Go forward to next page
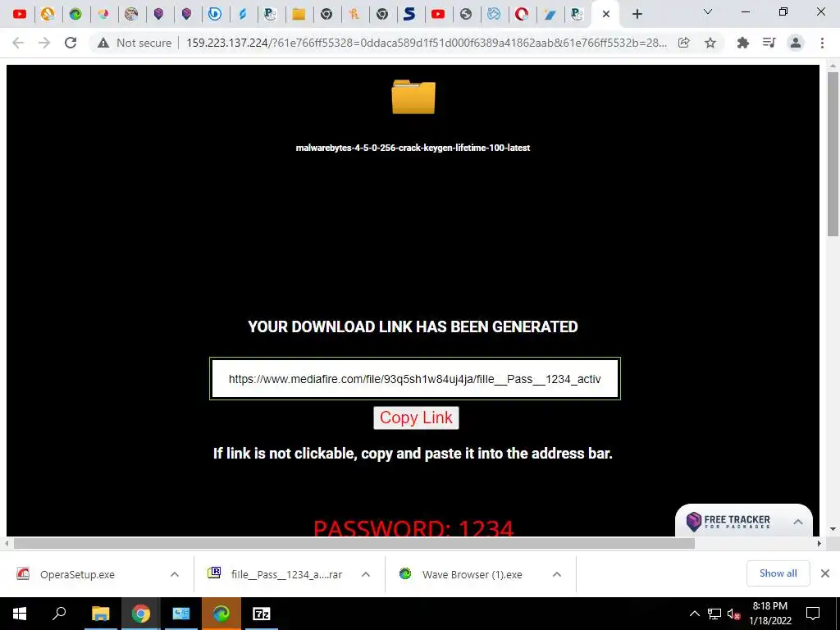 coord(44,43)
